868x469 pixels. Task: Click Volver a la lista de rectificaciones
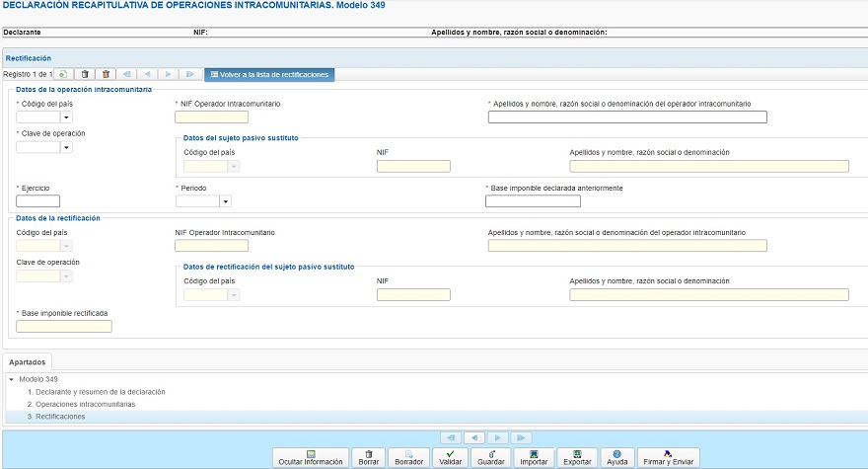pos(269,75)
